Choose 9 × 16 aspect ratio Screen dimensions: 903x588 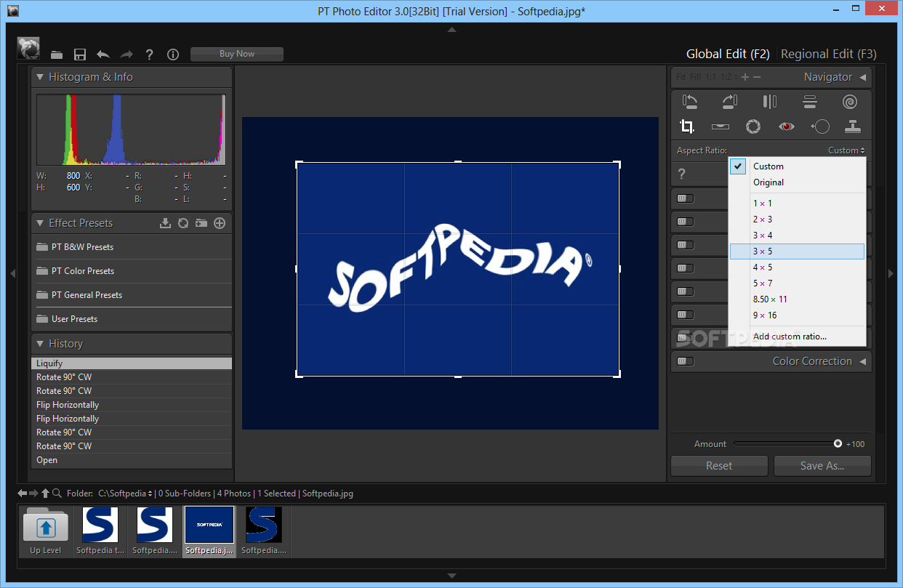798,315
